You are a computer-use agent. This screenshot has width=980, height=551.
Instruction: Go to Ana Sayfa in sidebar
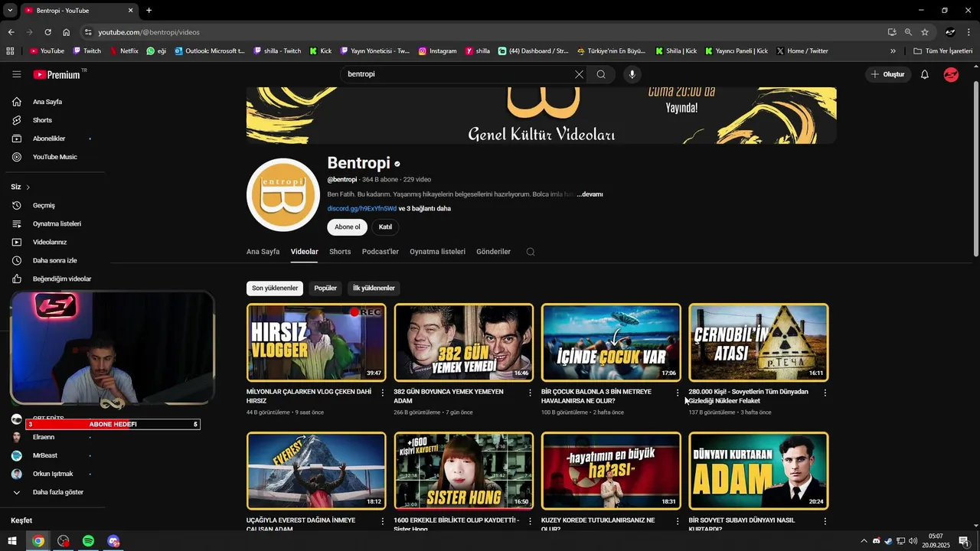[x=47, y=102]
